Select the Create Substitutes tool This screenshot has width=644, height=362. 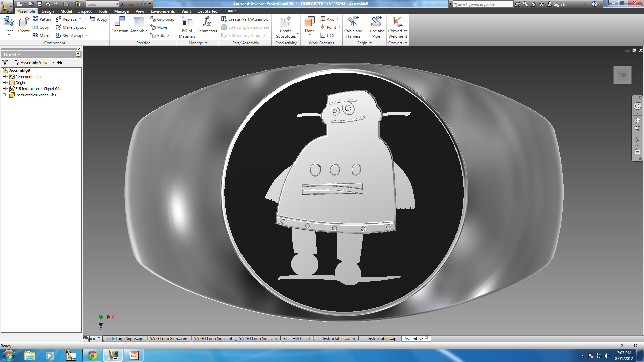pos(286,27)
